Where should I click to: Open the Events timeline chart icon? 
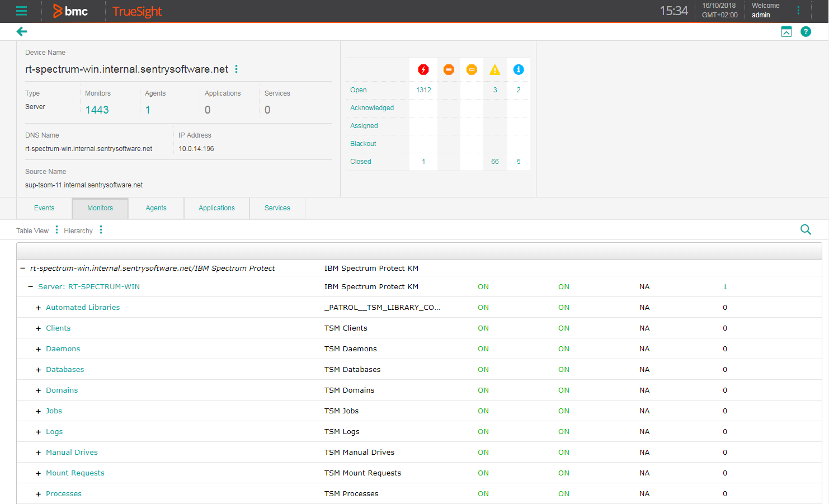(786, 31)
